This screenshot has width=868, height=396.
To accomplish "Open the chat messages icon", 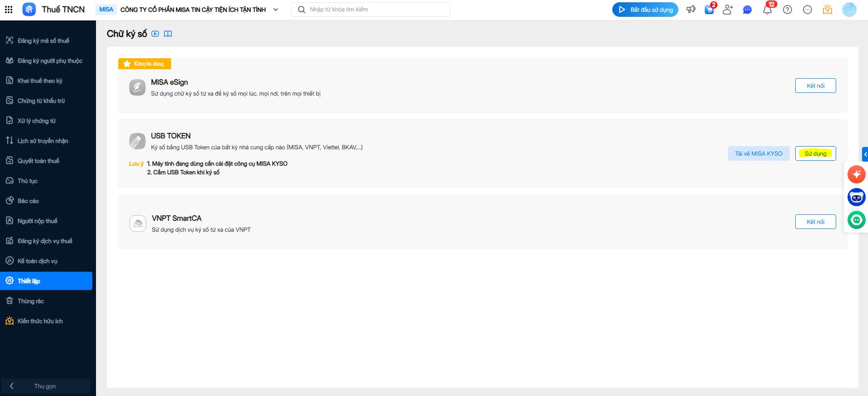I will click(x=747, y=10).
